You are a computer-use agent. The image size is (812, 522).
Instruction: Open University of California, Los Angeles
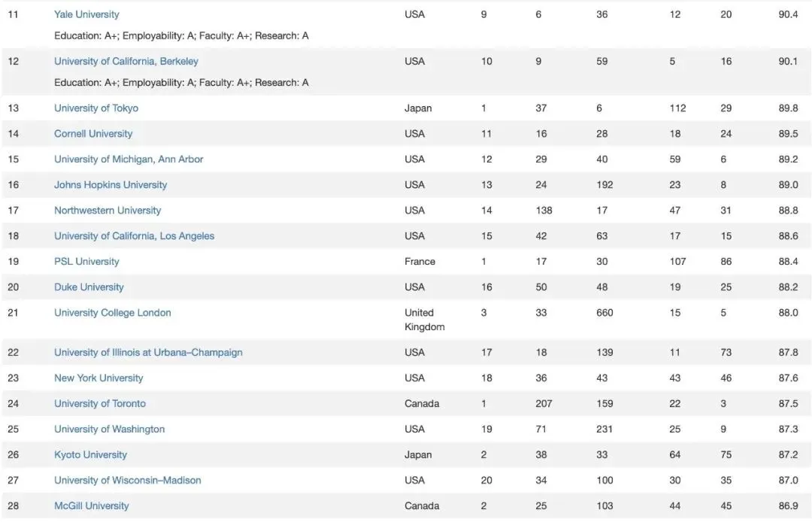pos(134,235)
